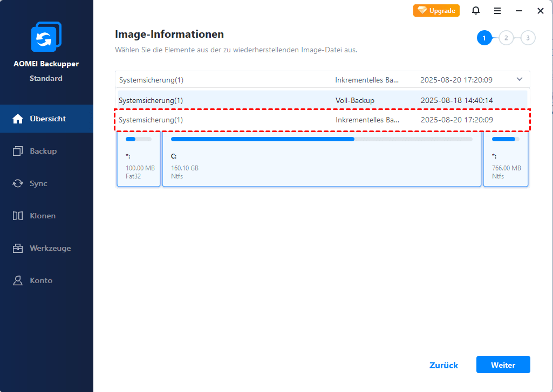Open the Konto section
This screenshot has width=553, height=392.
tap(46, 280)
